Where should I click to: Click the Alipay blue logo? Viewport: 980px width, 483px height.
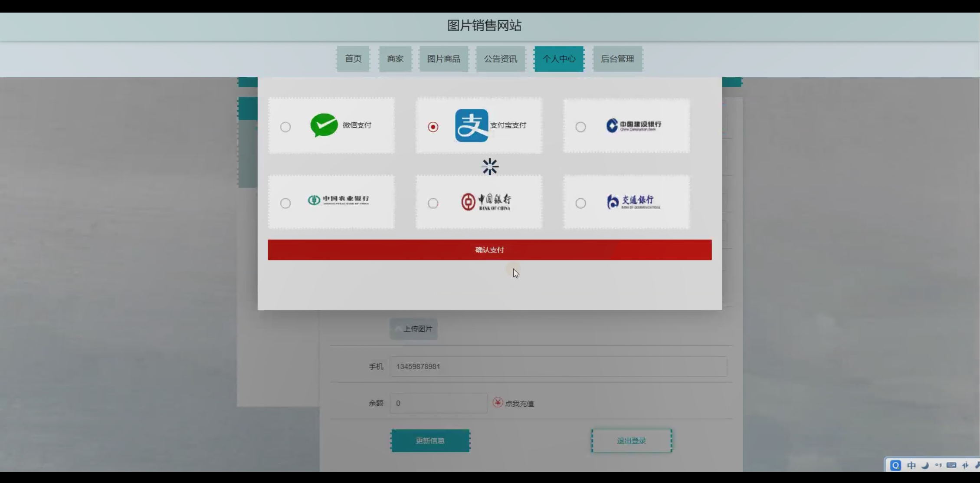click(471, 125)
